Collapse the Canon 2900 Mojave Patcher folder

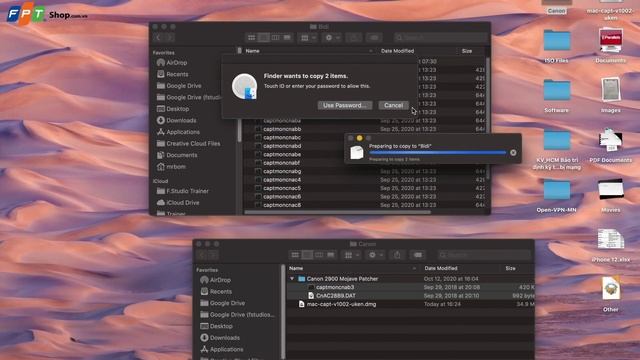292,279
